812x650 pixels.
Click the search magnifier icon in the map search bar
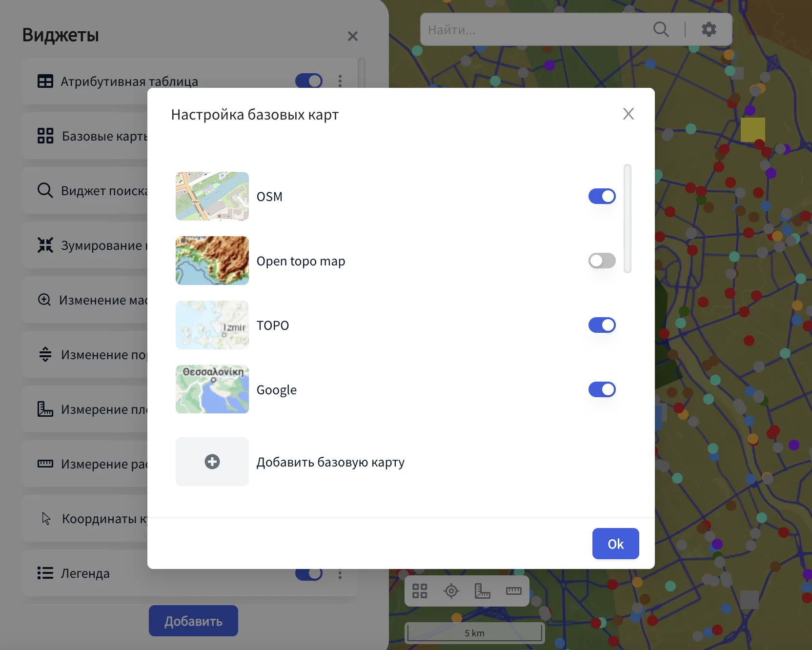pyautogui.click(x=661, y=29)
